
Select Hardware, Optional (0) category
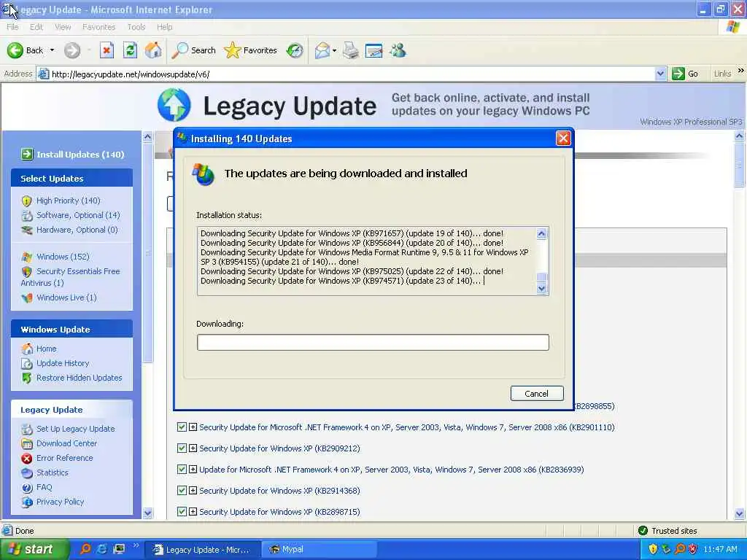click(77, 230)
